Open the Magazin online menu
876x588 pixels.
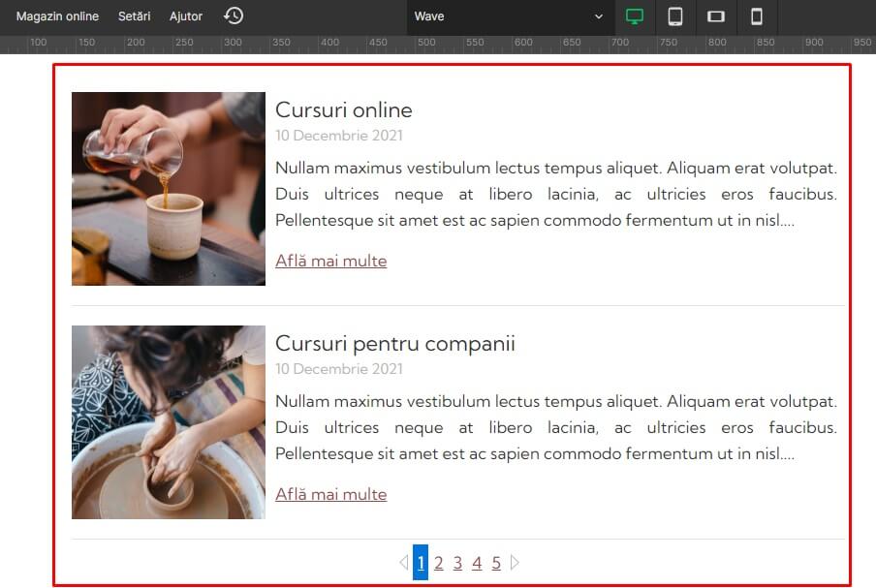(56, 15)
